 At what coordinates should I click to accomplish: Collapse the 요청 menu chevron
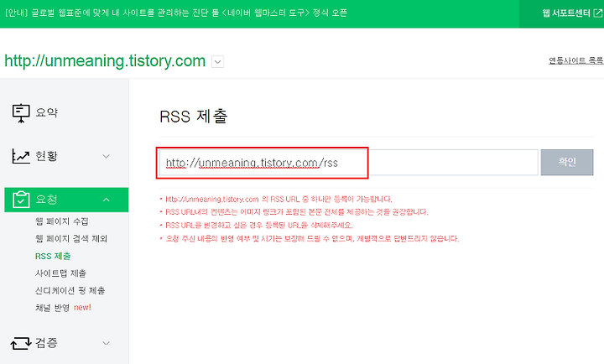pos(107,200)
